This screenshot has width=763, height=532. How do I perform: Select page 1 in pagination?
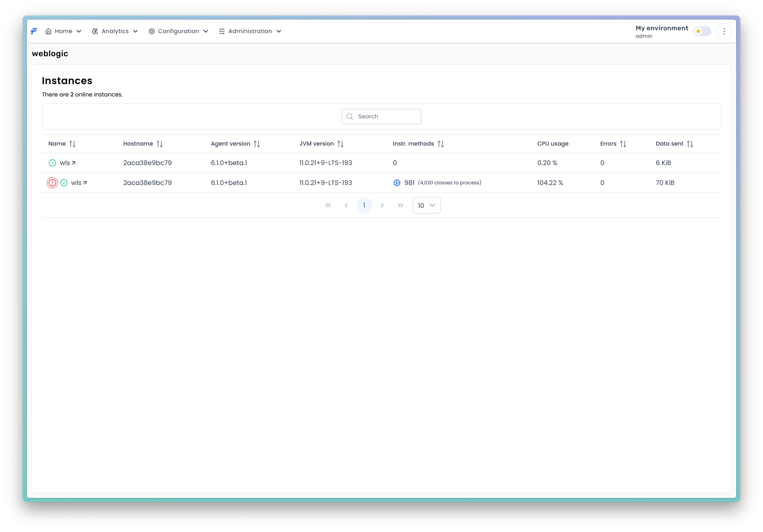(x=364, y=205)
